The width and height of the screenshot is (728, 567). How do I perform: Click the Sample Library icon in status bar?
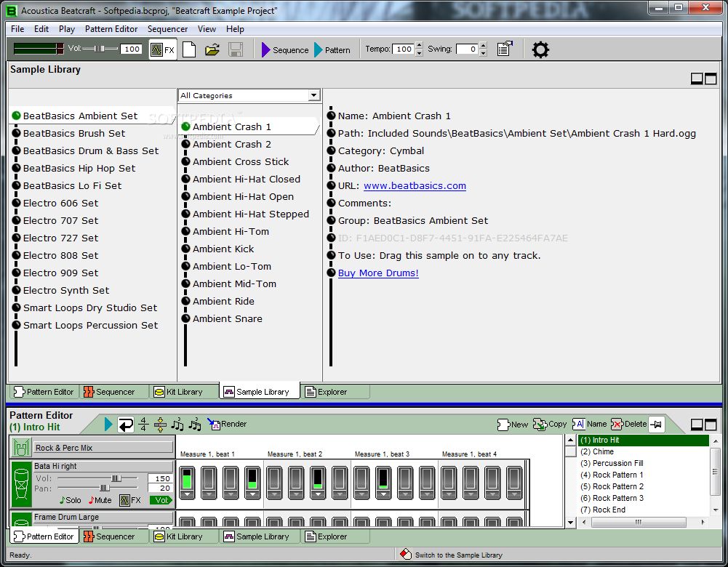[406, 554]
